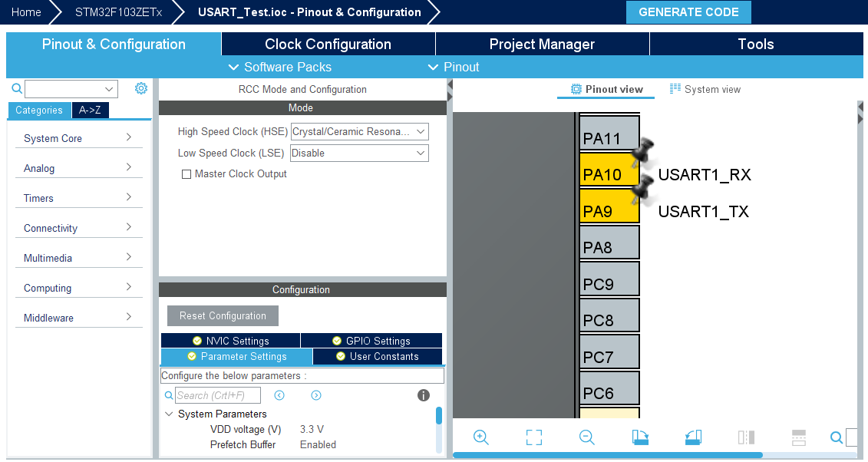Image resolution: width=868 pixels, height=462 pixels.
Task: Zoom out of the pinout view
Action: (x=587, y=437)
